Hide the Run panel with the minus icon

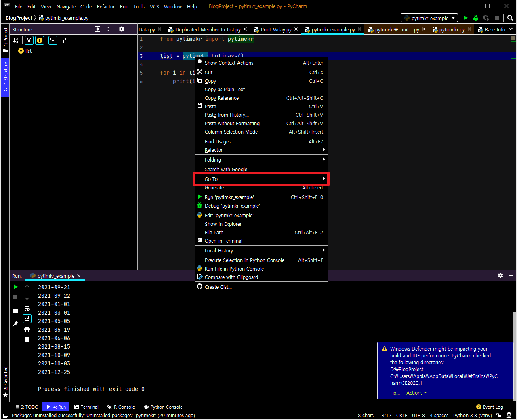click(x=511, y=275)
